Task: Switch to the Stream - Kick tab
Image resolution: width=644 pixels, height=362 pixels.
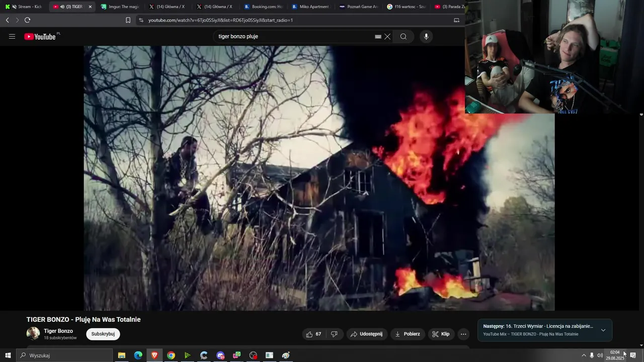Action: (x=24, y=7)
